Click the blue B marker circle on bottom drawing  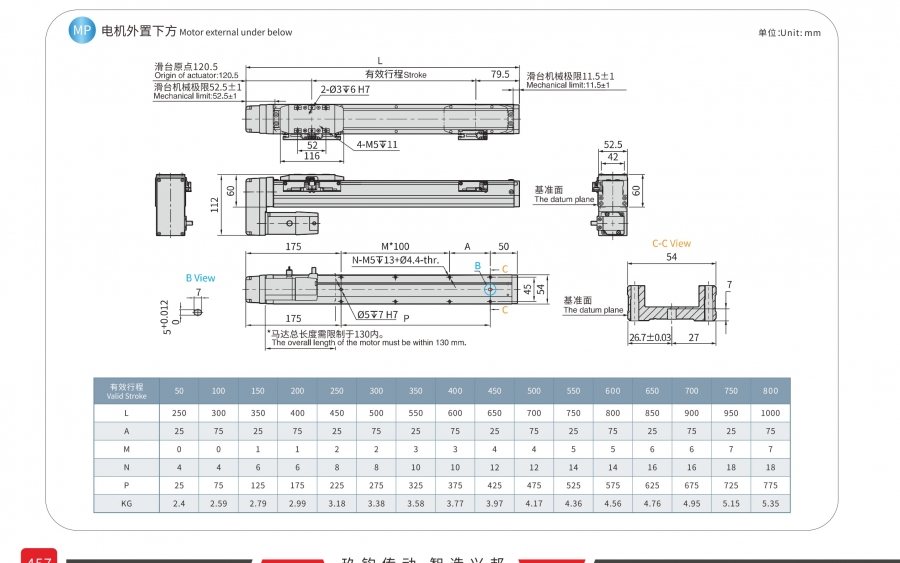pyautogui.click(x=490, y=289)
